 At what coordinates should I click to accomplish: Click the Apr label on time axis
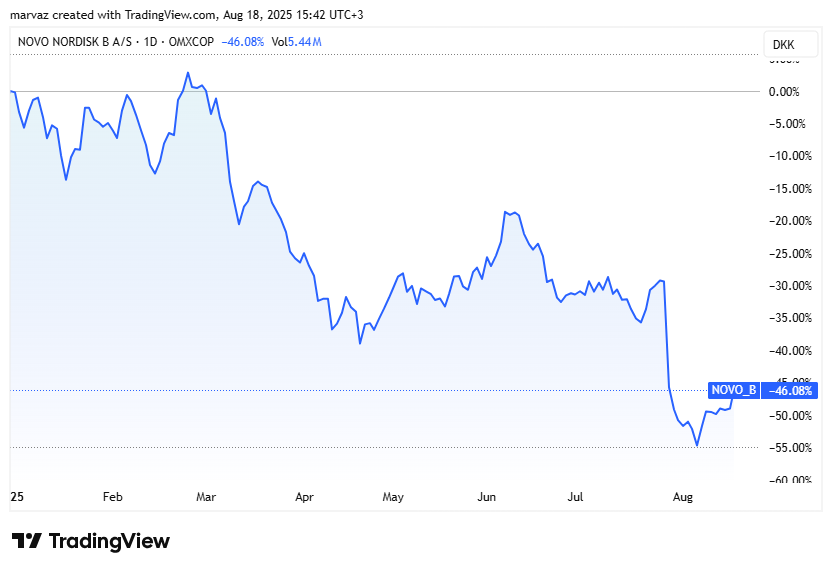coord(305,497)
